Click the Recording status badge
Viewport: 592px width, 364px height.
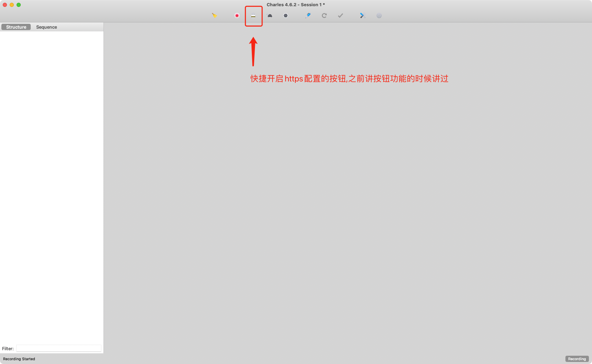tap(577, 359)
